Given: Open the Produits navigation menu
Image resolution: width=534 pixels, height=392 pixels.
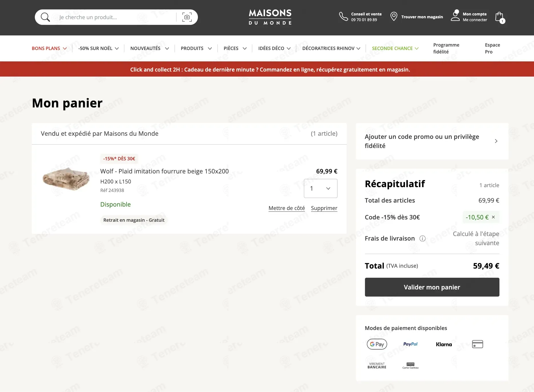Looking at the screenshot, I should (x=196, y=49).
